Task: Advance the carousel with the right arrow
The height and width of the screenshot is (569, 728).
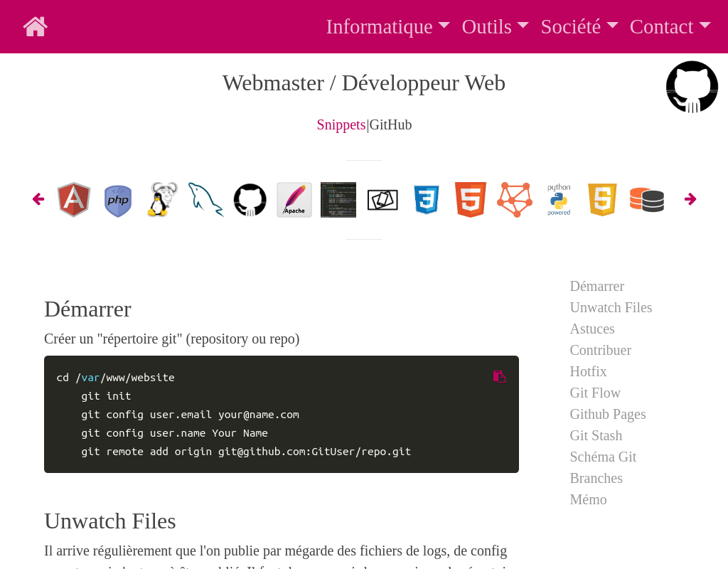Action: click(690, 199)
